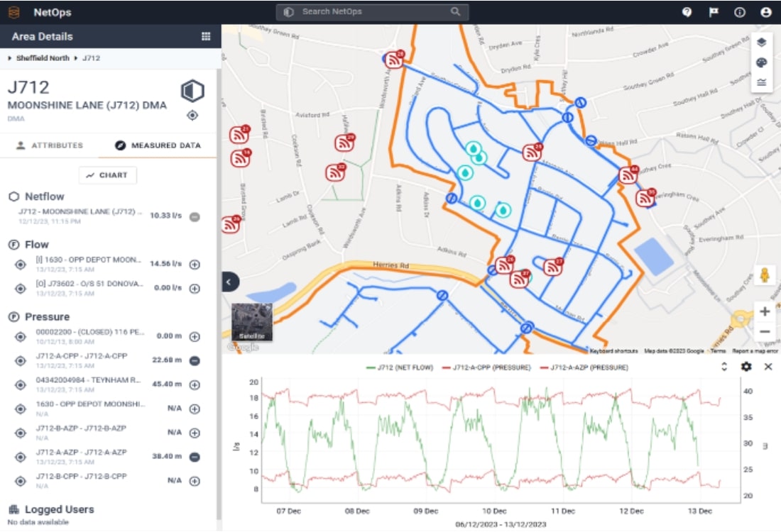Add J712-B-AZP pressure to chart
This screenshot has width=781, height=532.
tap(195, 433)
